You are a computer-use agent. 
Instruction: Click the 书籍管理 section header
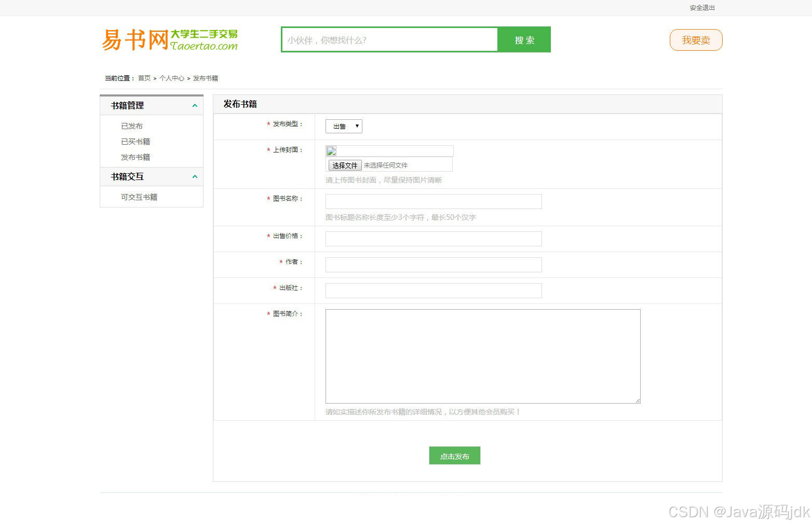(x=152, y=105)
